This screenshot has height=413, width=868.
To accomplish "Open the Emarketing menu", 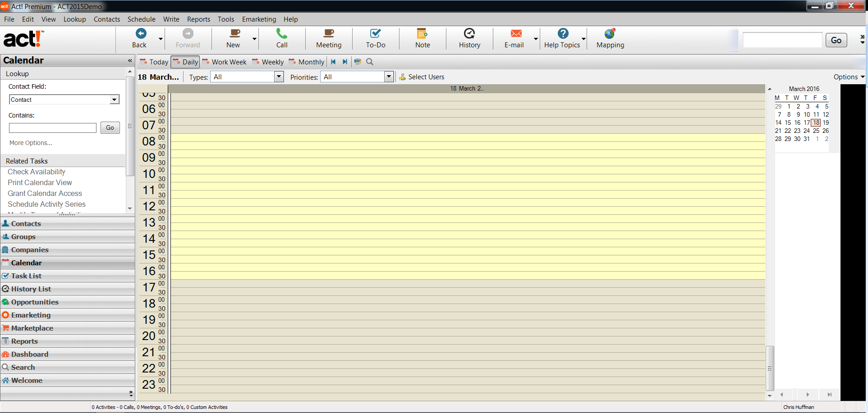I will [259, 19].
